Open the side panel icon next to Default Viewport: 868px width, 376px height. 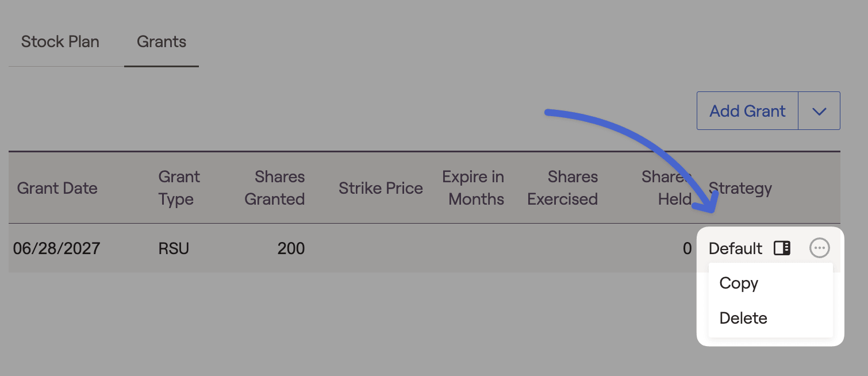(782, 248)
